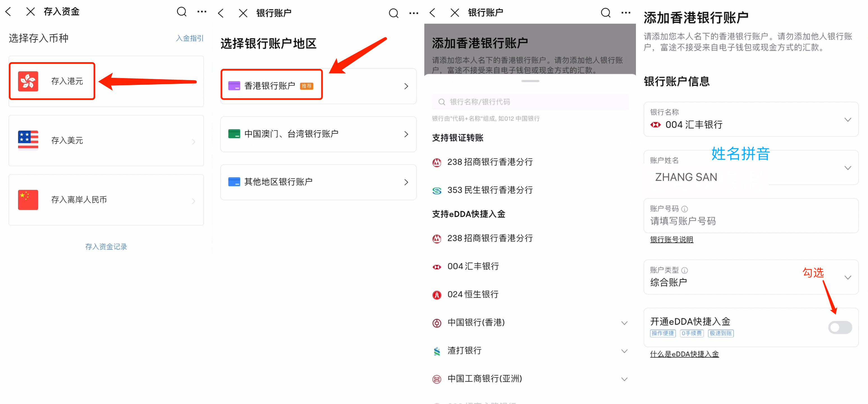Expand the 中国银行(香港) bank list entry
This screenshot has height=404, width=868.
click(624, 323)
